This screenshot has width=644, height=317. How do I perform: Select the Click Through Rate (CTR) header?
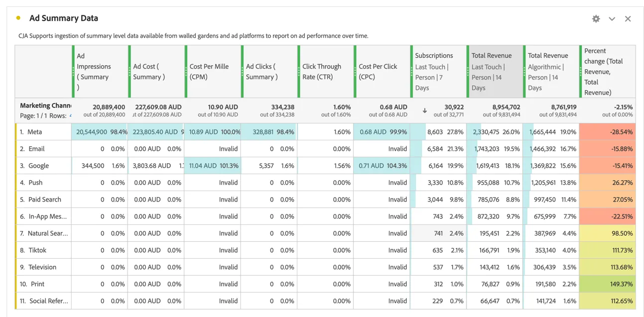click(325, 72)
